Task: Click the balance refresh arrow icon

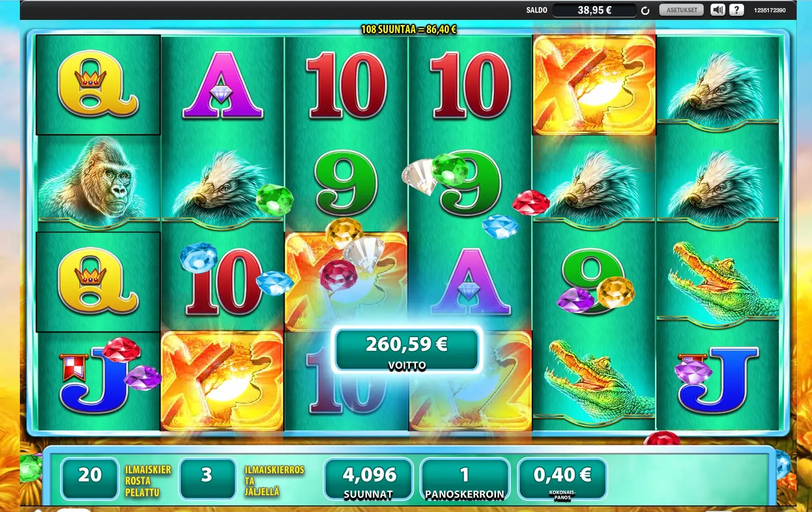Action: [645, 11]
